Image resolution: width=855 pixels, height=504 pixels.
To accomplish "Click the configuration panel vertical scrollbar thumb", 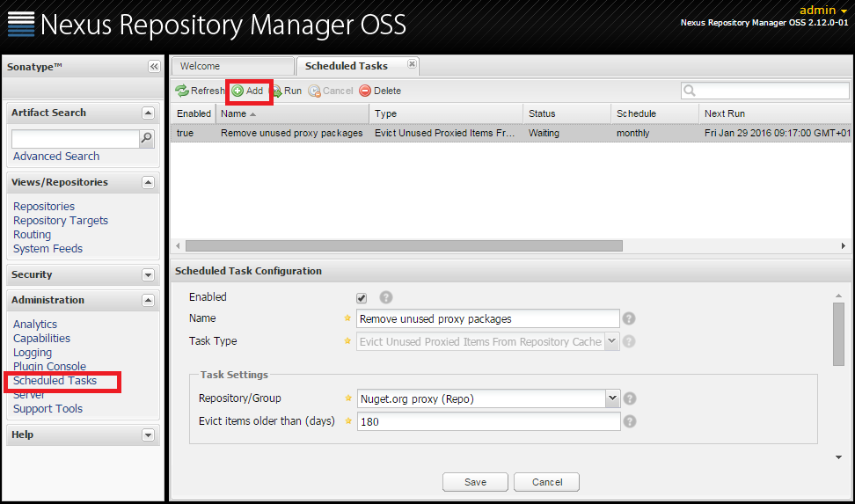I will click(x=838, y=334).
